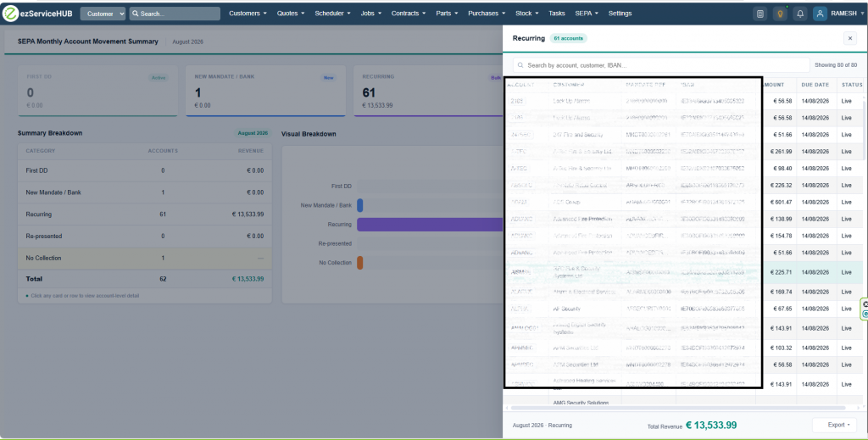Viewport: 868px width, 440px height.
Task: Open the Contracts dropdown
Action: tap(409, 14)
